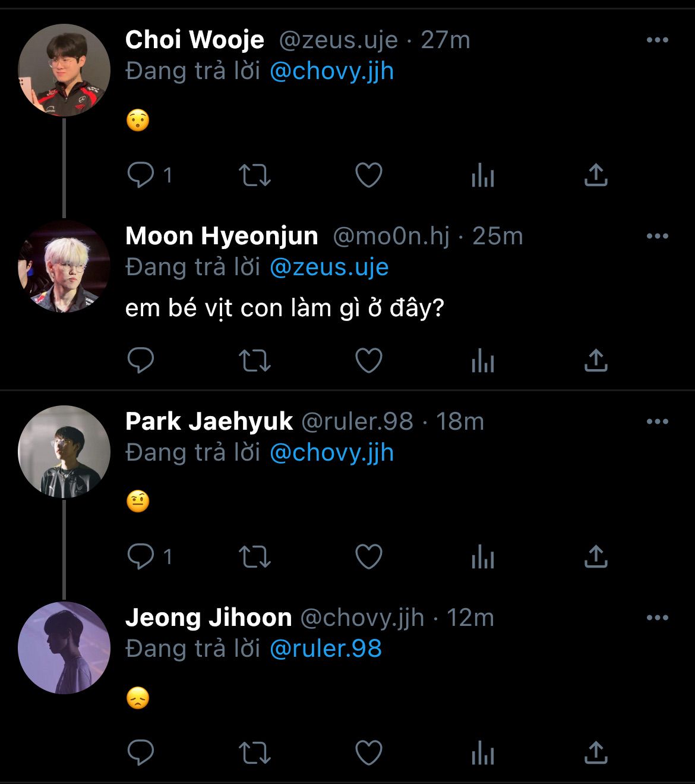Open the Park Jaehyuk display name

tap(209, 421)
